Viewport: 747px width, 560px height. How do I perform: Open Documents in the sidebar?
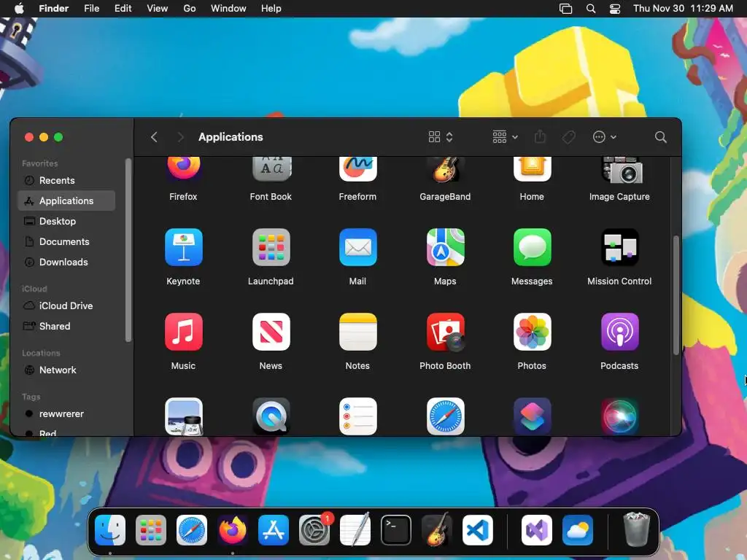(x=66, y=242)
